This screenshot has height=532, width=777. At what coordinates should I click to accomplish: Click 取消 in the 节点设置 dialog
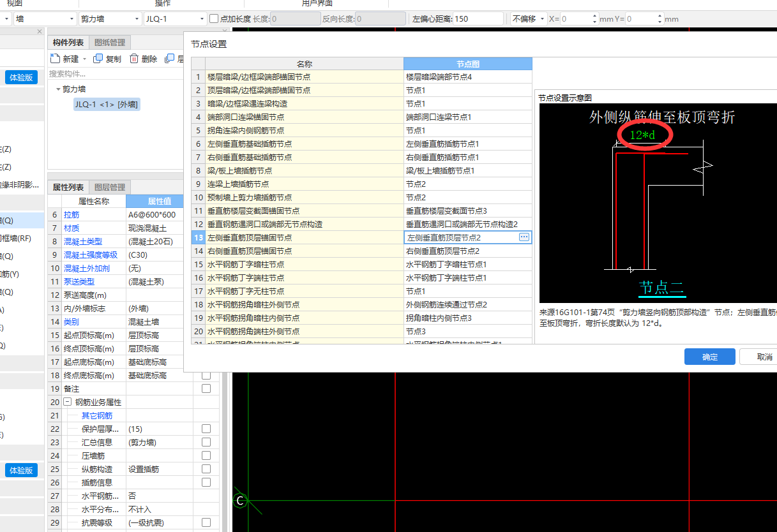[764, 357]
